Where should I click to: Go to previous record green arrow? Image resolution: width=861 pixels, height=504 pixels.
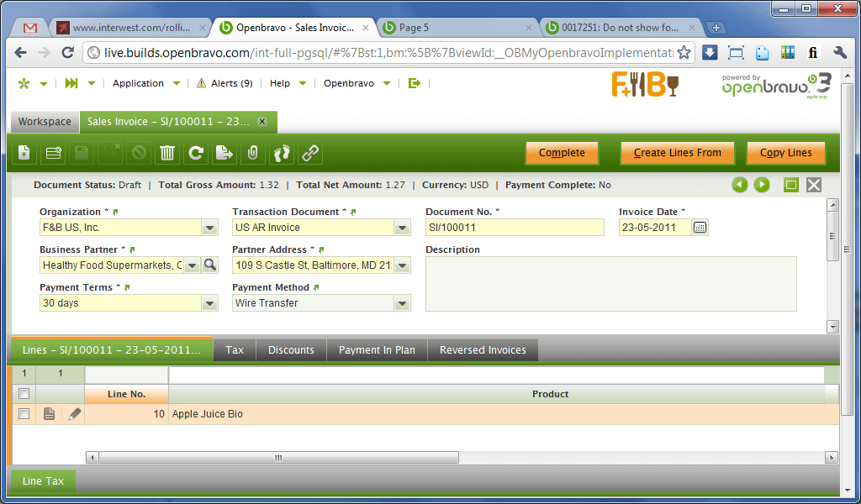pos(740,185)
